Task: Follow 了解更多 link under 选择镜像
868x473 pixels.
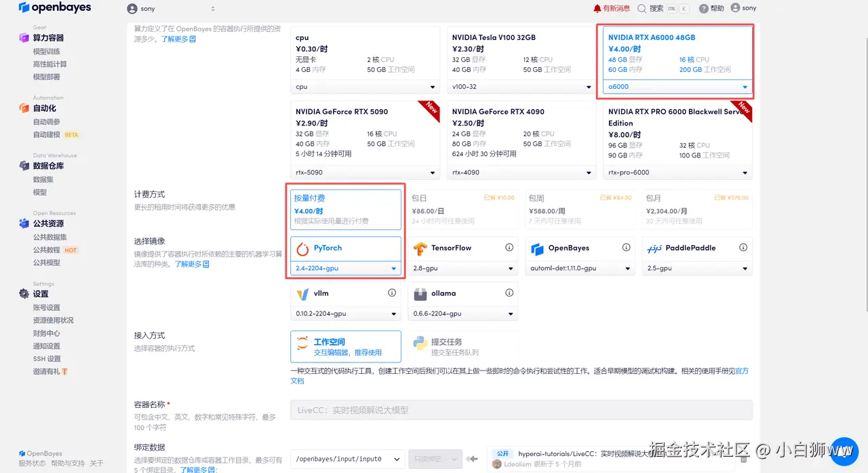Action: (x=193, y=264)
